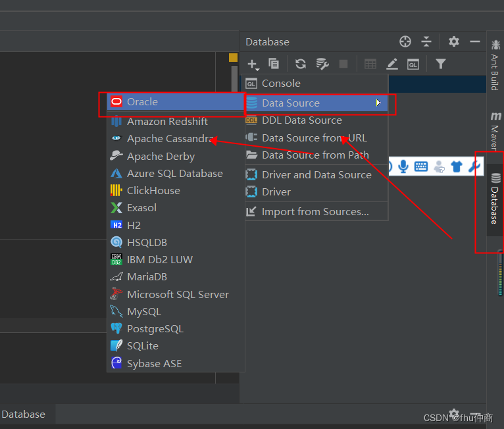Hide Database panel with the minus icon
The height and width of the screenshot is (429, 504).
click(475, 41)
